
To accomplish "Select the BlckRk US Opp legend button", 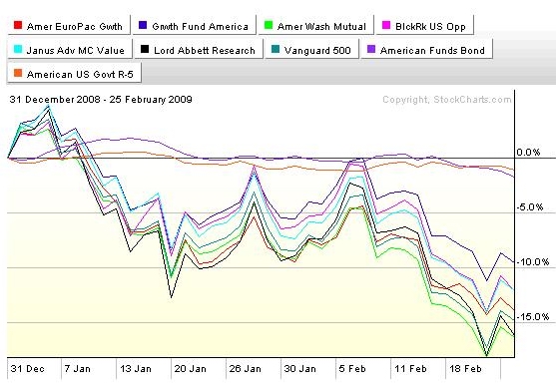I will coord(425,25).
